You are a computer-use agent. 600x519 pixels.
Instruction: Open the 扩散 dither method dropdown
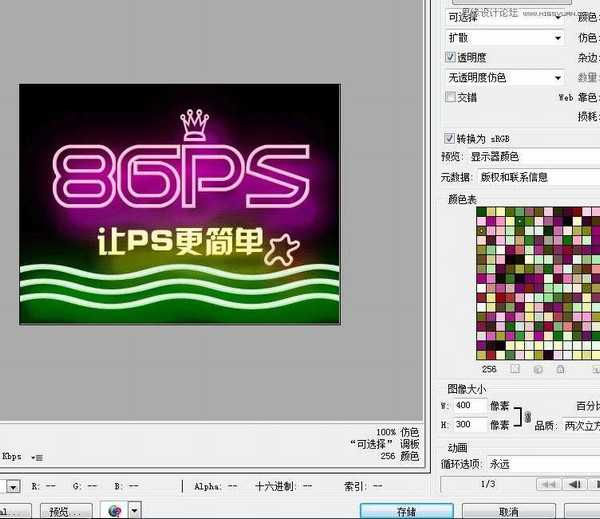pyautogui.click(x=504, y=38)
